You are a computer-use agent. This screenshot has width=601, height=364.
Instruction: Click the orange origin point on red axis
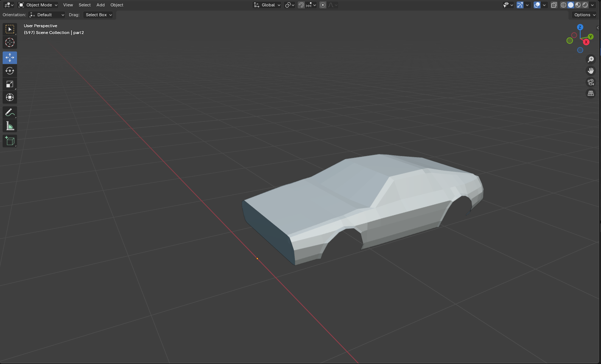(x=257, y=258)
